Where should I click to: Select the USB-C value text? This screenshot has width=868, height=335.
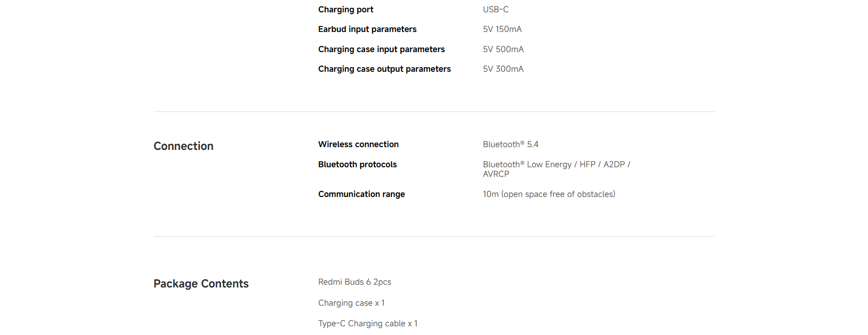pos(496,10)
